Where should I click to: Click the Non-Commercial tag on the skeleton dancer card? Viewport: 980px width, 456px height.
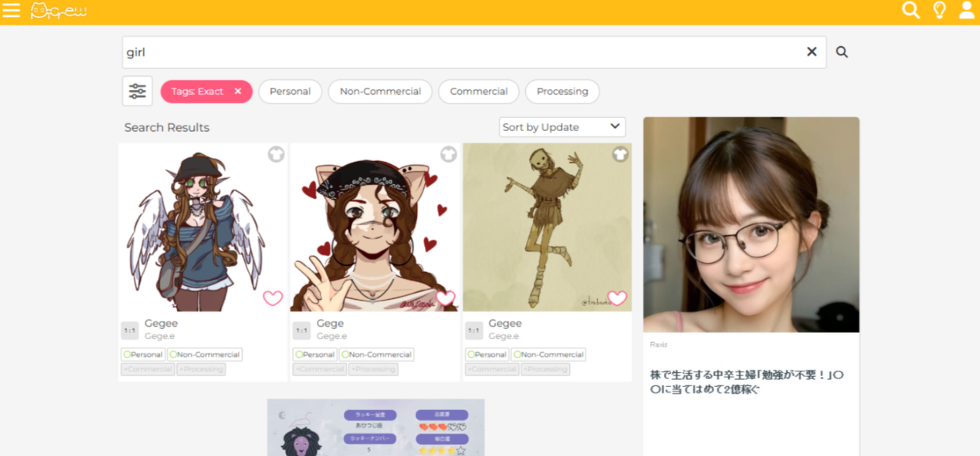[549, 355]
